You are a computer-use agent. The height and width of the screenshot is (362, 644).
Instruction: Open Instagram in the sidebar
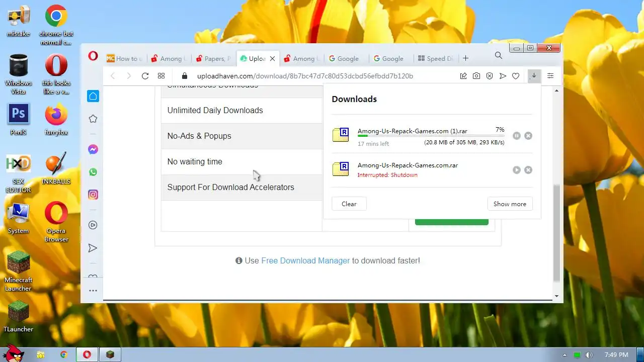[93, 195]
